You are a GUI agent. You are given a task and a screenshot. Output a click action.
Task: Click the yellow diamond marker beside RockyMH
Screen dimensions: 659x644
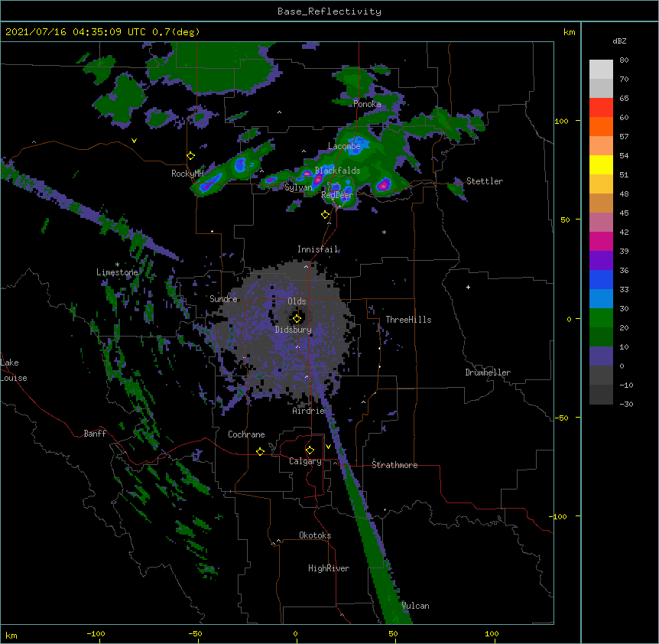pyautogui.click(x=190, y=156)
